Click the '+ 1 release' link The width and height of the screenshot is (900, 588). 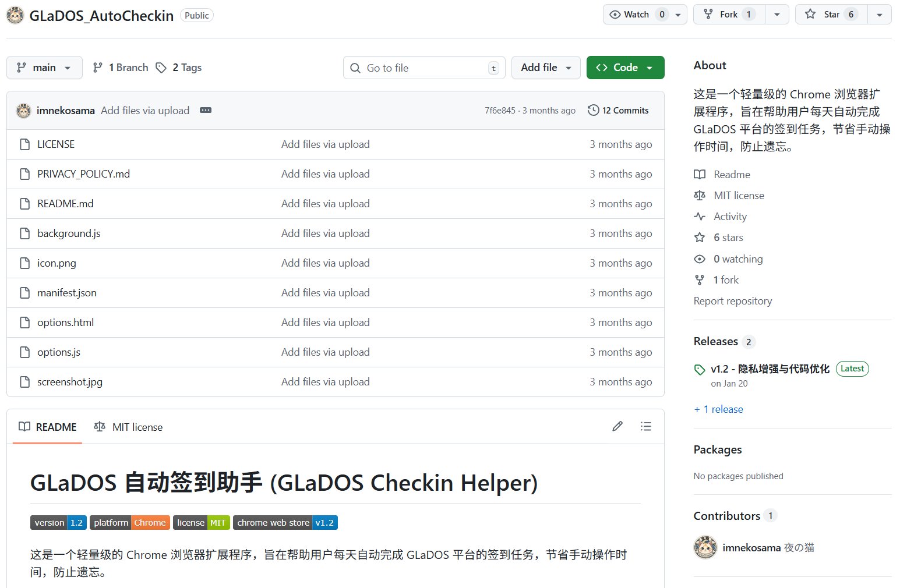pos(718,409)
